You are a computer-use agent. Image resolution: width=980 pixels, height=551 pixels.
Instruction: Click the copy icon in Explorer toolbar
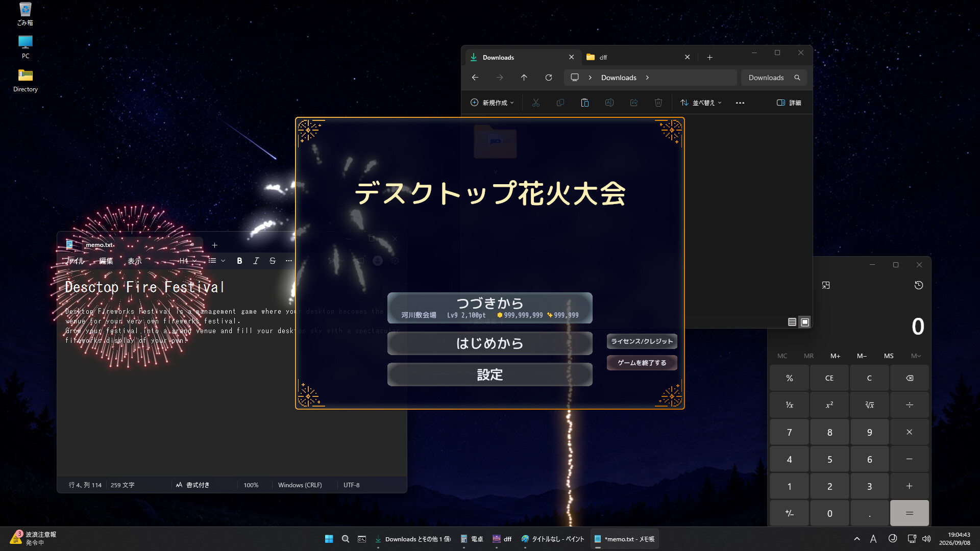560,103
